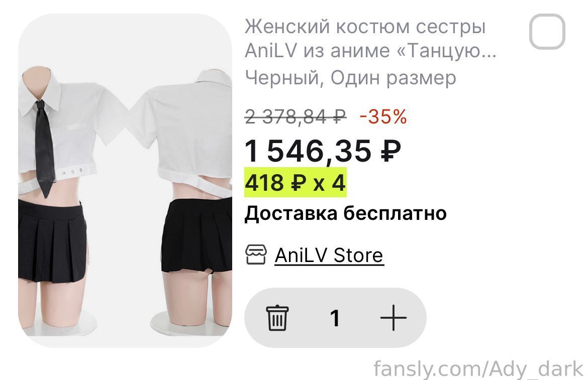Open product title Женский костюм сестры

coord(365,27)
